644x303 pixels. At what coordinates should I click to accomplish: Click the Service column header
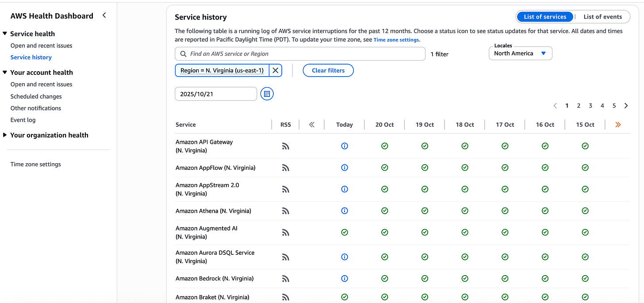pos(186,125)
